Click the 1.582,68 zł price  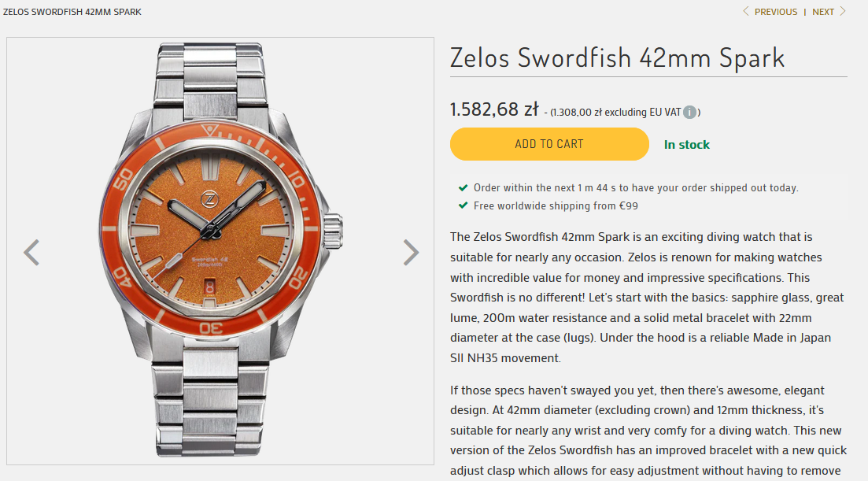coord(494,109)
